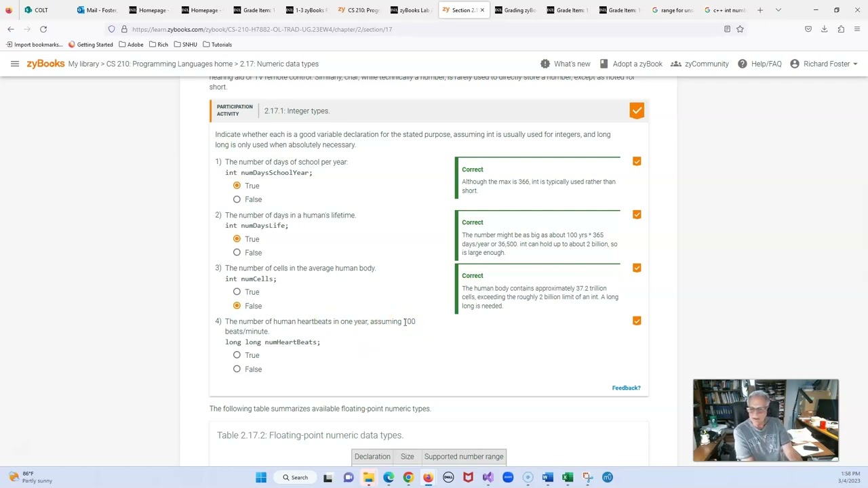This screenshot has width=868, height=488.
Task: Click the Declaration column header
Action: click(372, 457)
